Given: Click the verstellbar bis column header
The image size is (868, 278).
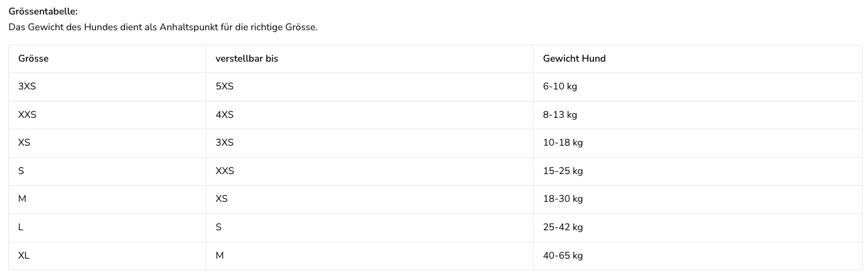Looking at the screenshot, I should (x=369, y=59).
